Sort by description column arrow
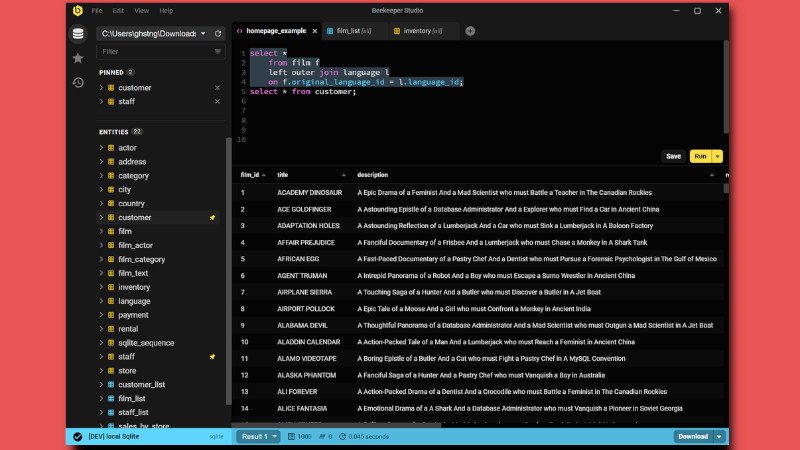800x450 pixels. coord(712,175)
